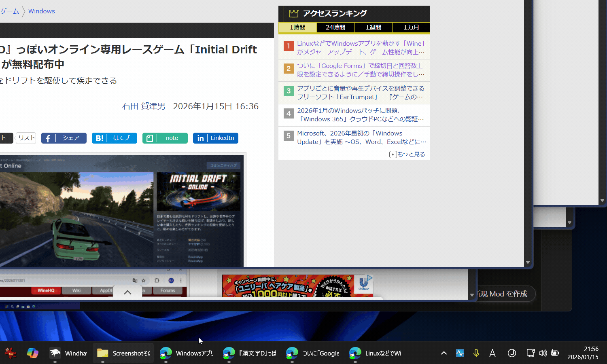Expand hidden icons with the tray chevron

point(444,353)
